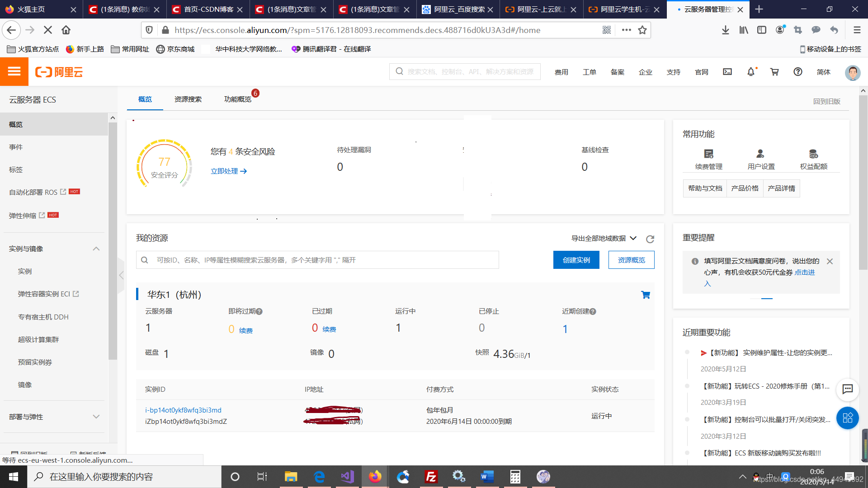Open the 备案 header menu

618,72
